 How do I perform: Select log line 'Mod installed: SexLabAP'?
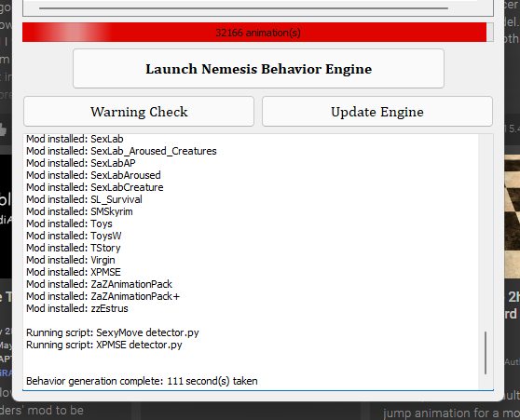(81, 163)
